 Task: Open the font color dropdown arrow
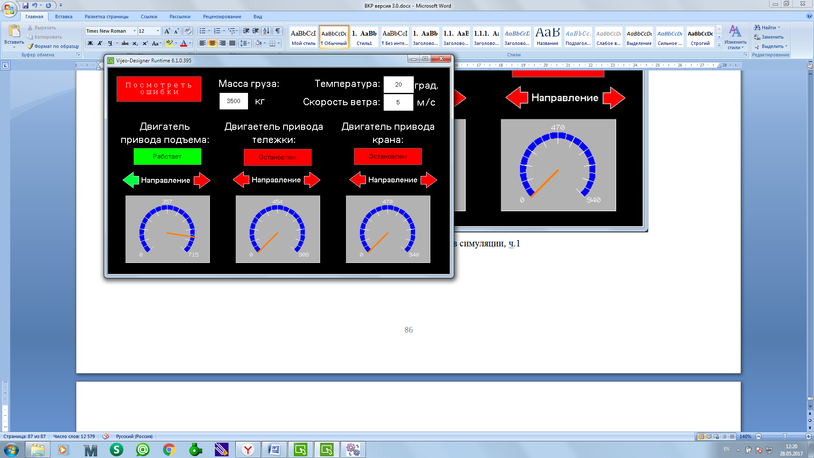tap(190, 44)
